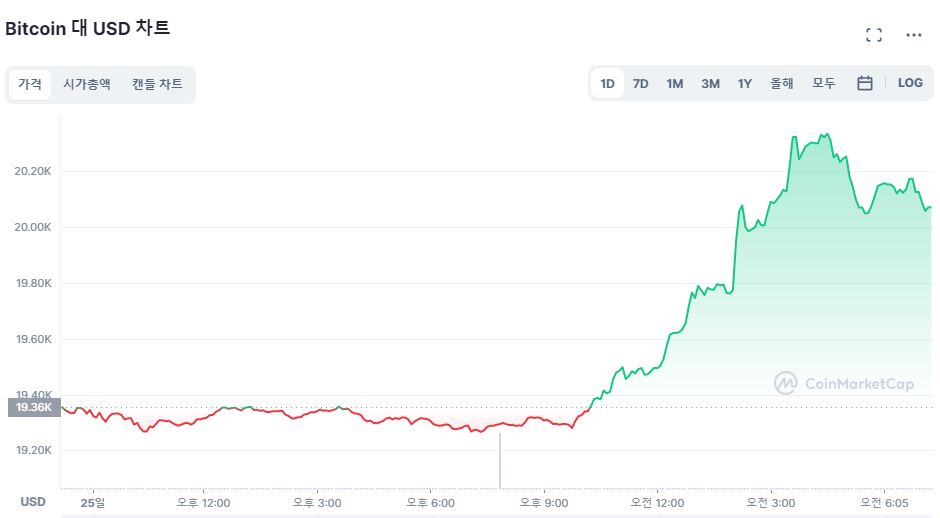Open the calendar date range picker

pos(865,83)
